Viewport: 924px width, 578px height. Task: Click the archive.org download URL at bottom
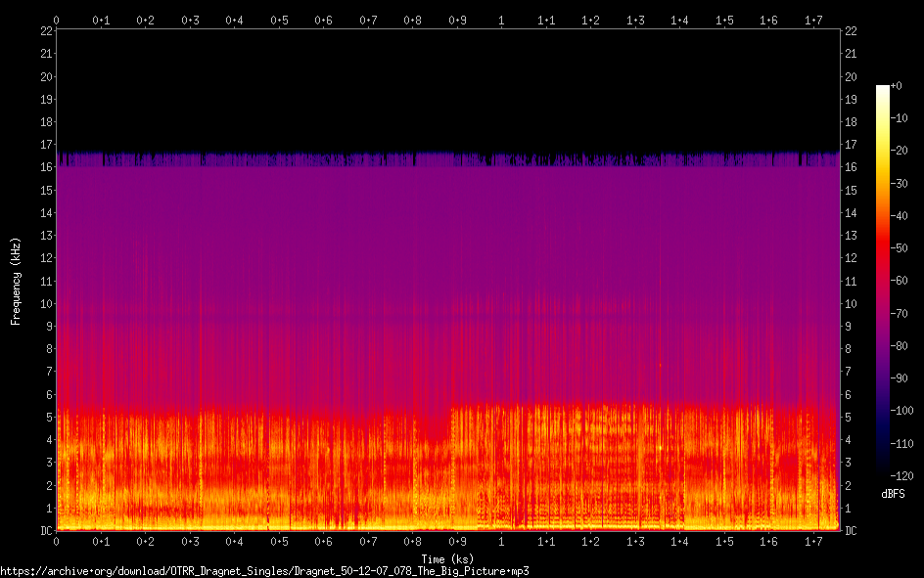pyautogui.click(x=264, y=570)
